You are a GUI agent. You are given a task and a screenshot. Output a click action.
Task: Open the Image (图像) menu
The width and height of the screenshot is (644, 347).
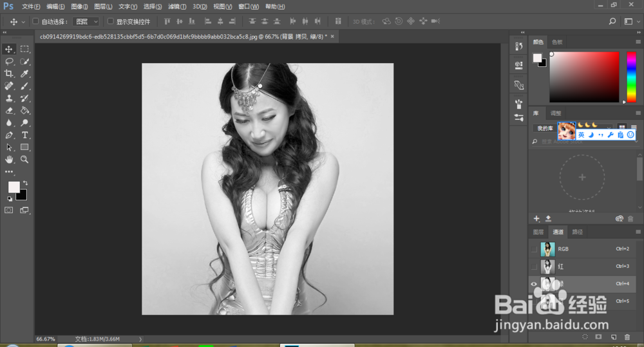(x=79, y=6)
